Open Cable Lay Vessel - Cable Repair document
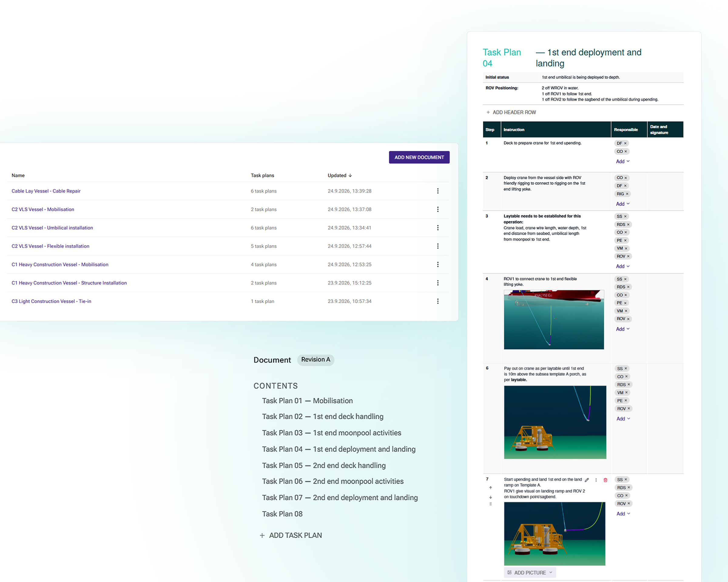 pos(46,191)
